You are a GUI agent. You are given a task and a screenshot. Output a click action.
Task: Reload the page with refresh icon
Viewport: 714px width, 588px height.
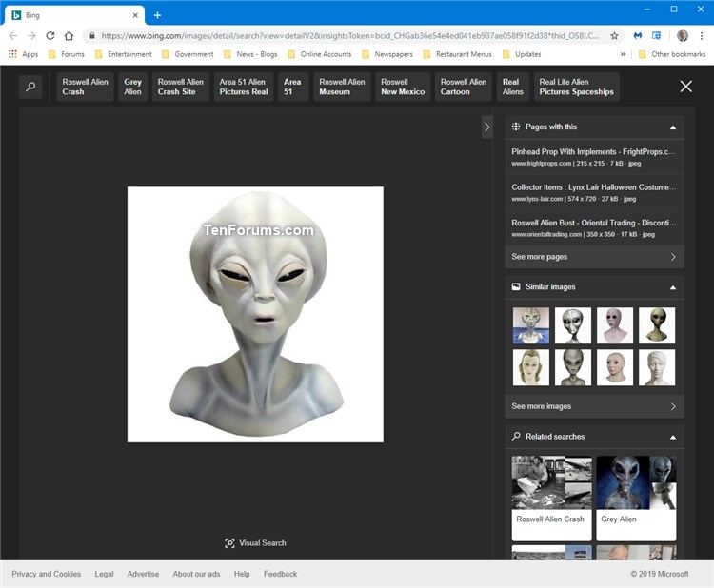(x=50, y=35)
